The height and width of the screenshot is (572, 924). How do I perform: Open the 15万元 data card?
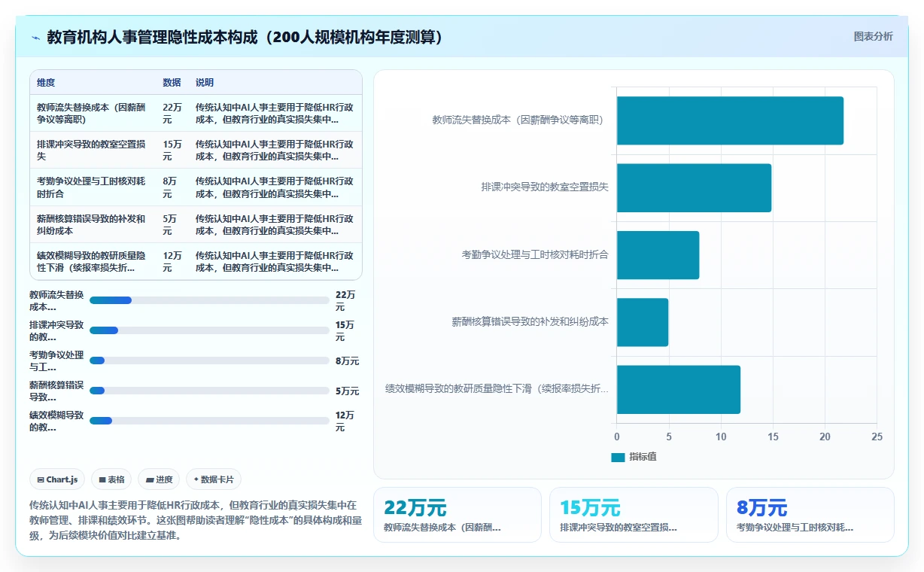pos(634,515)
